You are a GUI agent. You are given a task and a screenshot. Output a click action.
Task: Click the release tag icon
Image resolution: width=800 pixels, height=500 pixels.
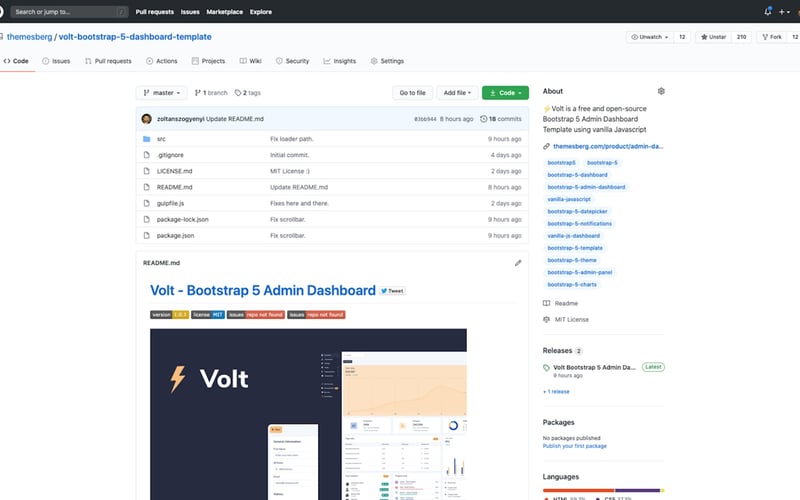(546, 367)
